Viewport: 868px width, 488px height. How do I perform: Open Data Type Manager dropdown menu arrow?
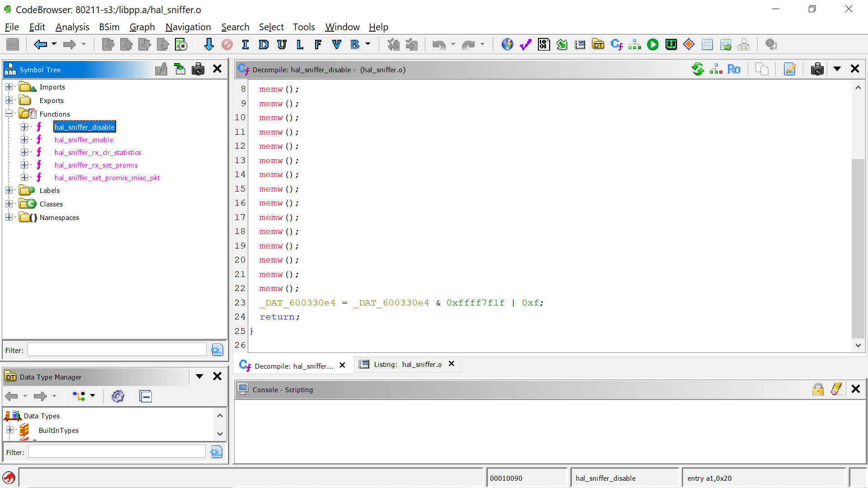[x=199, y=376]
